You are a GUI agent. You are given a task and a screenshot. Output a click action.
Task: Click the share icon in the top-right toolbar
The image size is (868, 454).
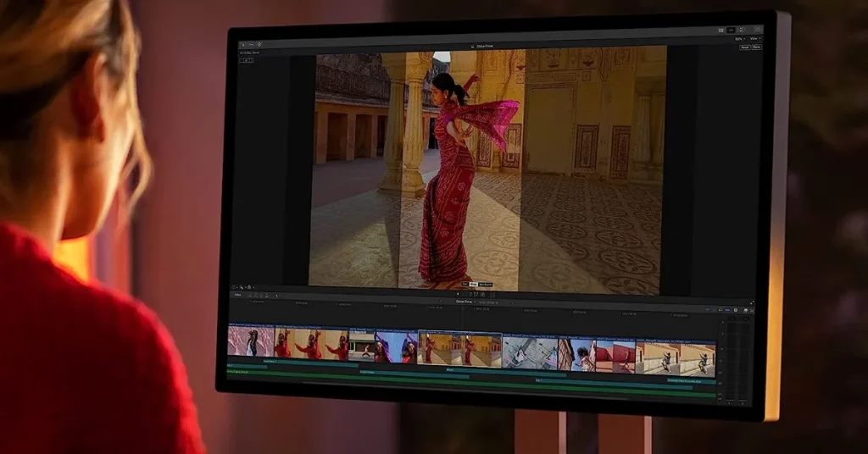click(758, 30)
